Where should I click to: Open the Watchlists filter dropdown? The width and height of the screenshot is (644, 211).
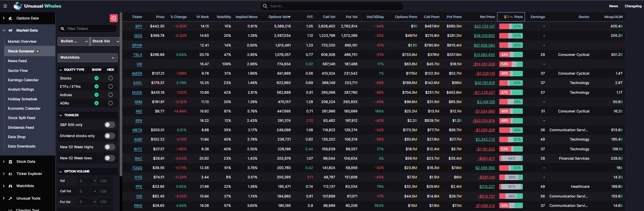pyautogui.click(x=87, y=58)
